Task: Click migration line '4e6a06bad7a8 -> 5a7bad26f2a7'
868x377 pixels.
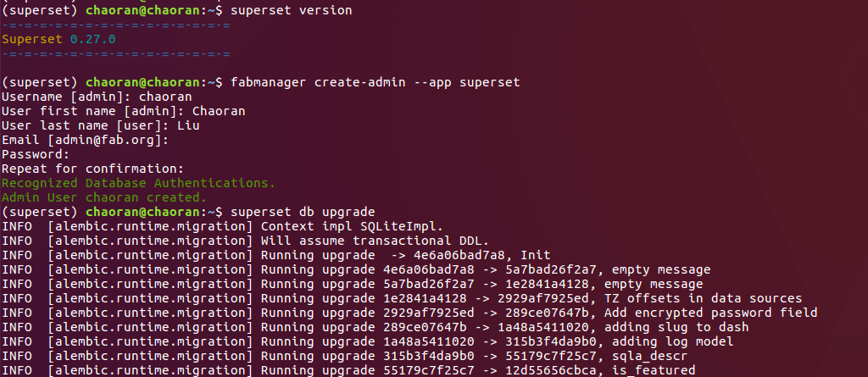Action: point(356,269)
